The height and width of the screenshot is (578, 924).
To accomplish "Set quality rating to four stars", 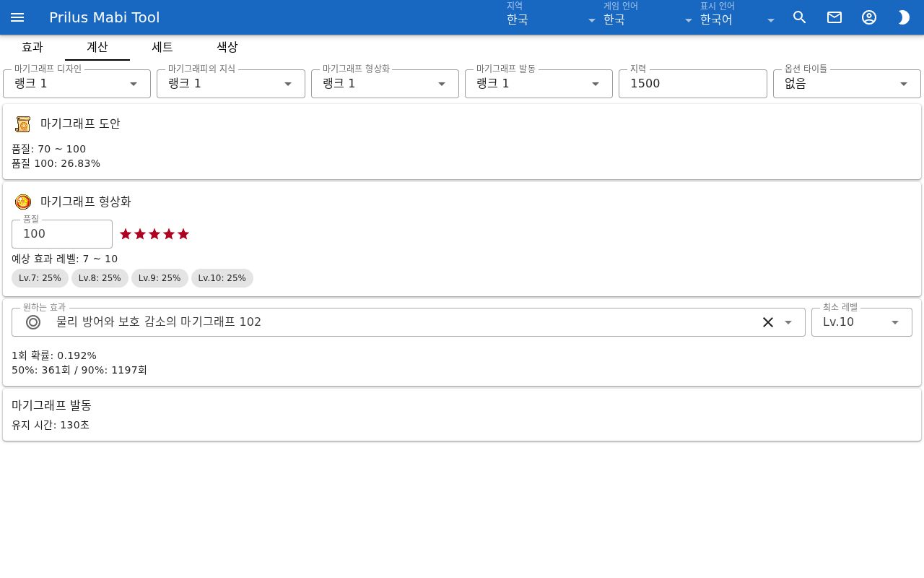I will point(169,234).
